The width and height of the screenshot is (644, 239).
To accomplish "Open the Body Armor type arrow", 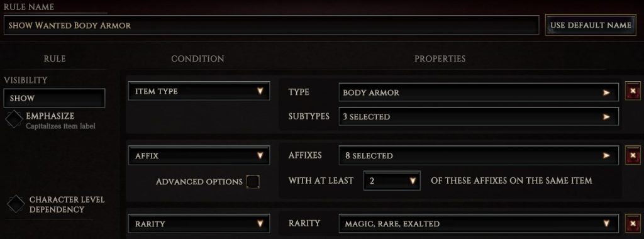I will (x=606, y=93).
